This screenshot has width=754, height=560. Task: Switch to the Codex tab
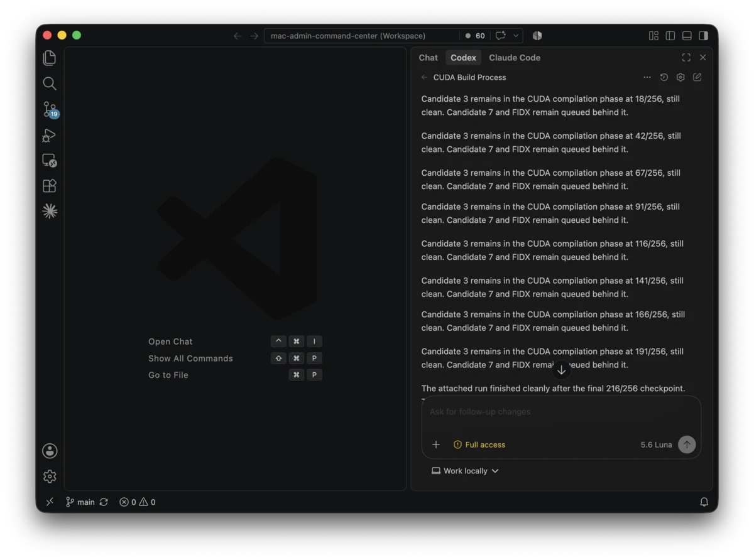463,58
